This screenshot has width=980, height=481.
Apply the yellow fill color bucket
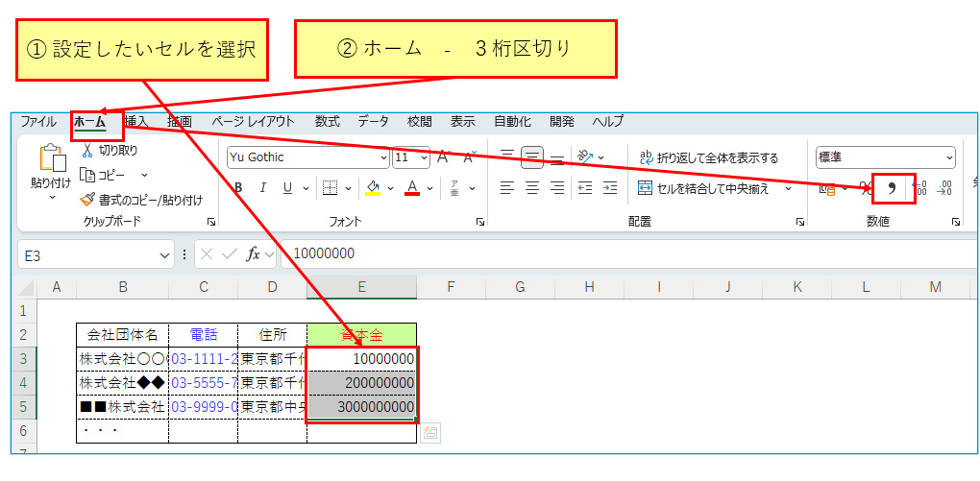pos(374,188)
